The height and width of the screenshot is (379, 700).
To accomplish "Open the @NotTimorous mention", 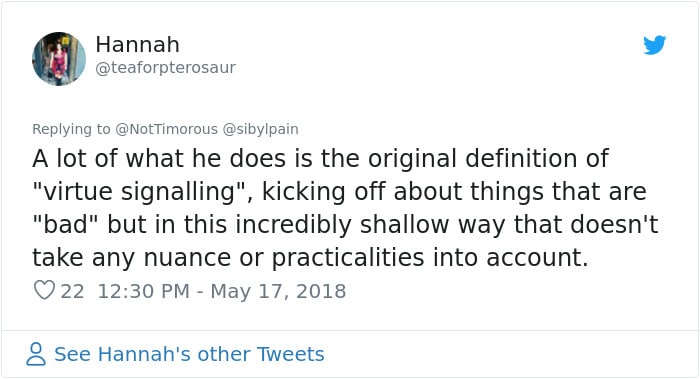I will tap(167, 129).
